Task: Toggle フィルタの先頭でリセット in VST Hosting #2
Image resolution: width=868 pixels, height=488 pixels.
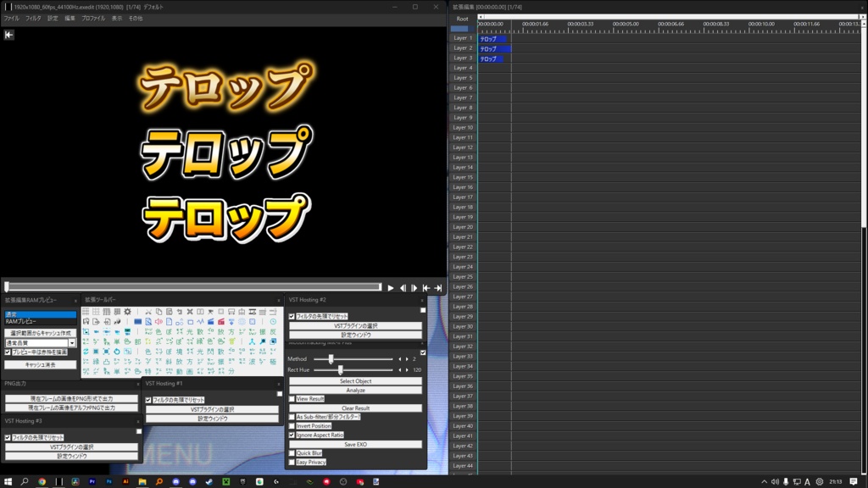Action: 292,317
